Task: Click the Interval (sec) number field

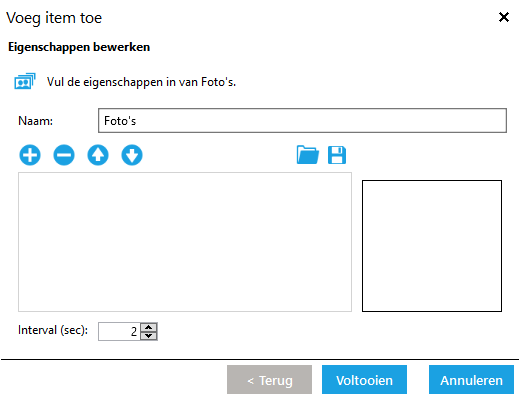Action: click(119, 332)
